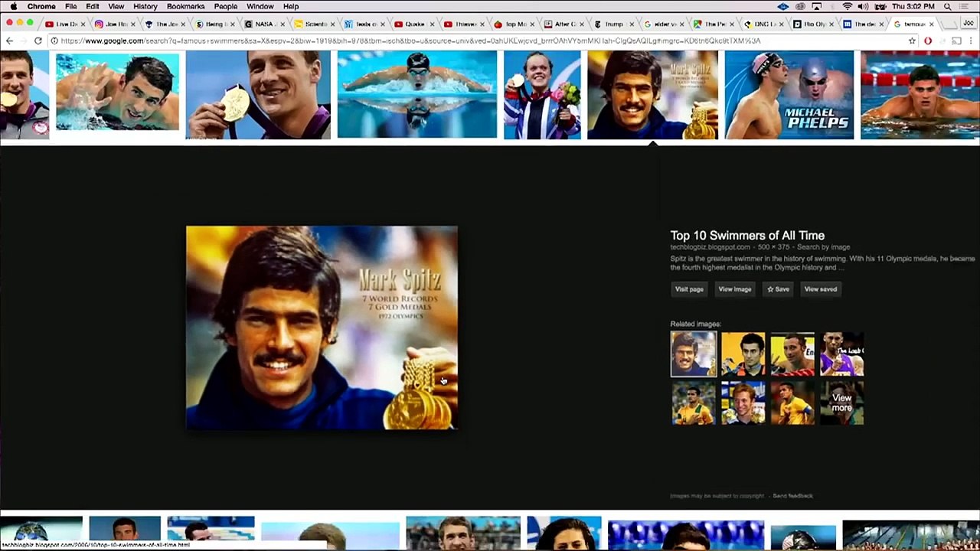Reload the current page
This screenshot has height=551, width=980.
coord(38,41)
